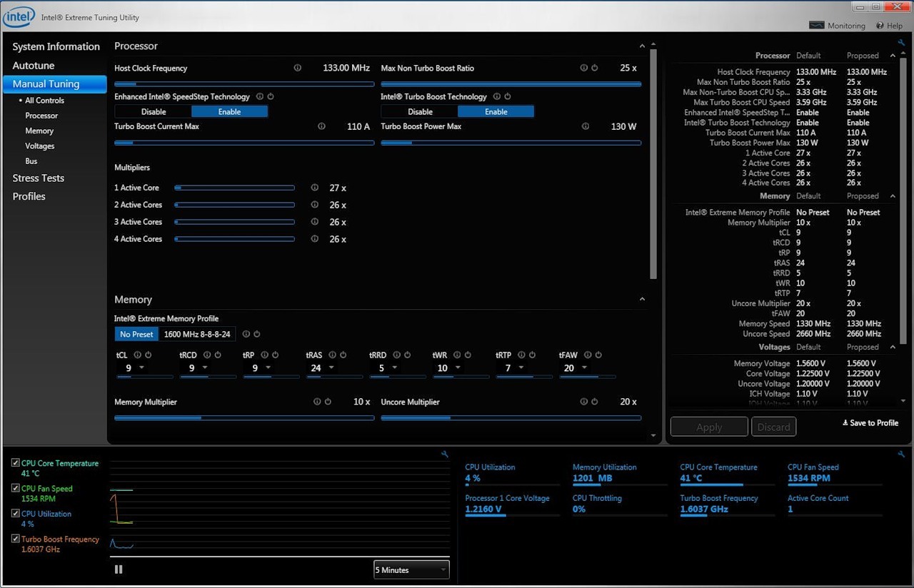Uncheck CPU Fan Speed graph checkbox

pos(16,488)
